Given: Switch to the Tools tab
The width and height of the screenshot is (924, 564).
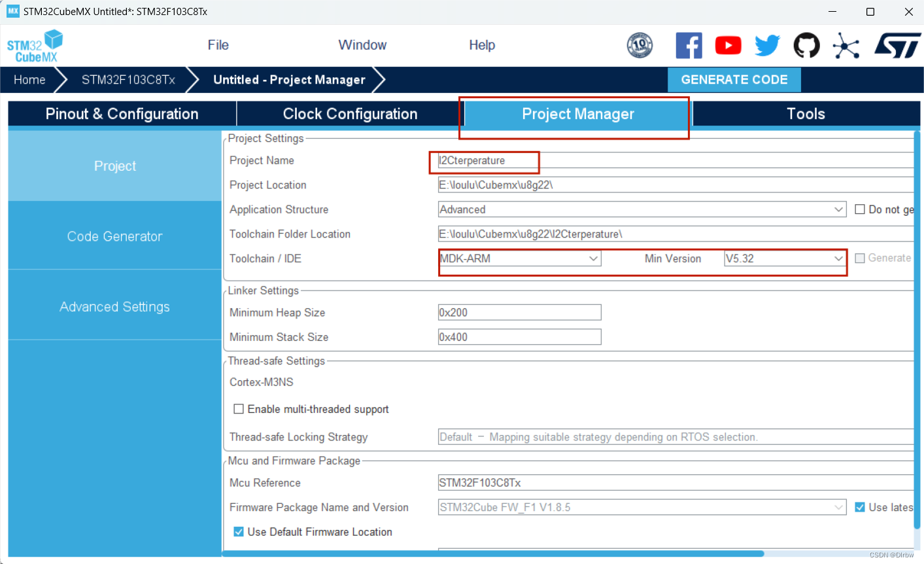Looking at the screenshot, I should [806, 114].
